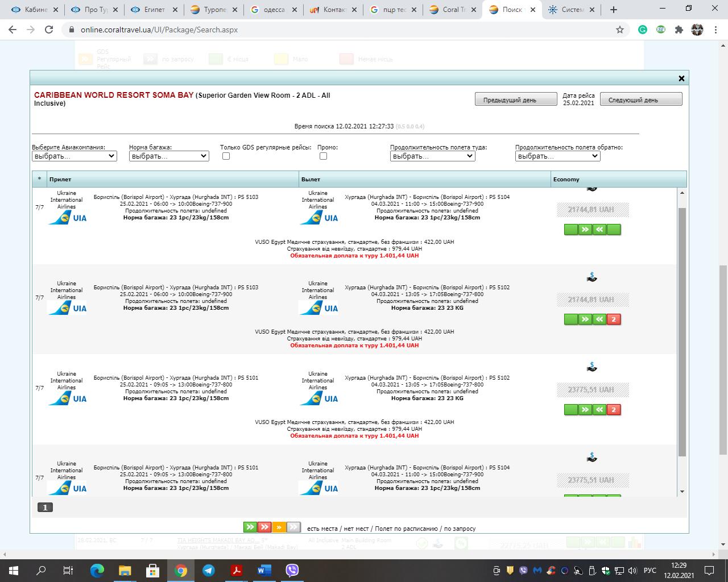
Task: Click the Предыдущий день button
Action: [516, 100]
